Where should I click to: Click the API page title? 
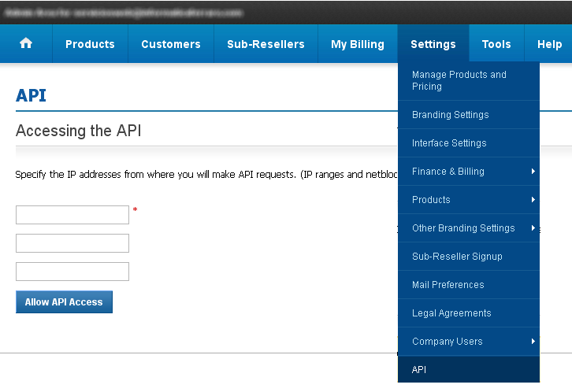pos(31,96)
